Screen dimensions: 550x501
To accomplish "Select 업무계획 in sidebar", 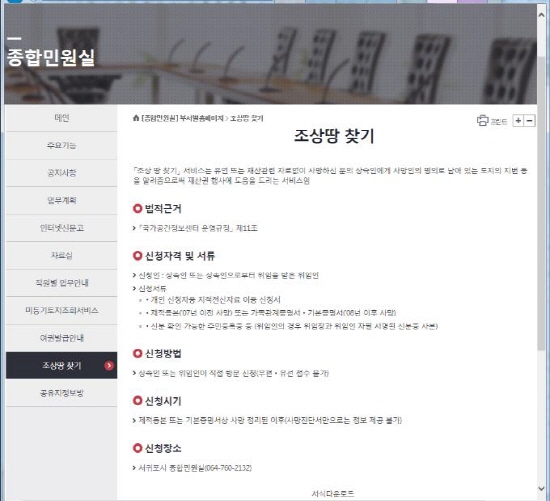I will (x=61, y=201).
